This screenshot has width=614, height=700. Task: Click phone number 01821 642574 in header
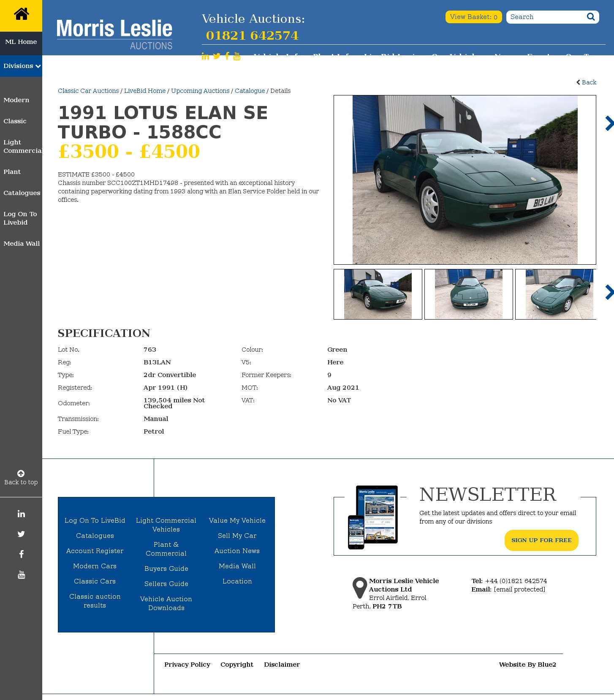[252, 35]
